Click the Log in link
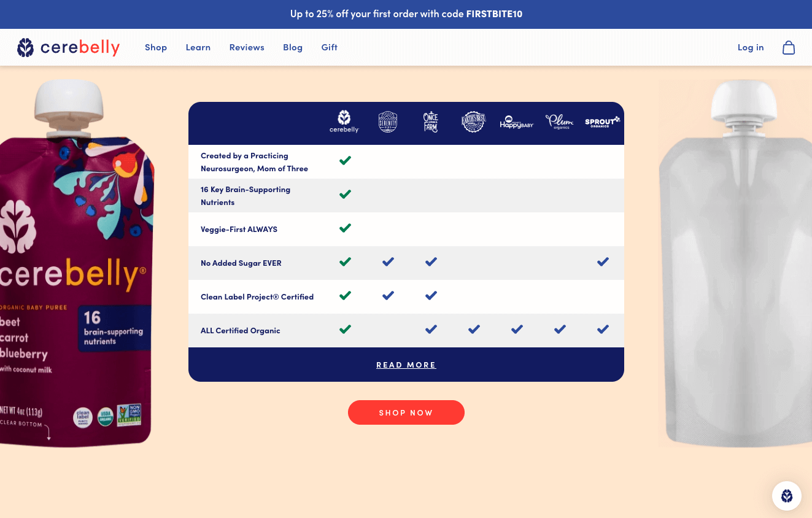Image resolution: width=812 pixels, height=518 pixels. coord(751,47)
